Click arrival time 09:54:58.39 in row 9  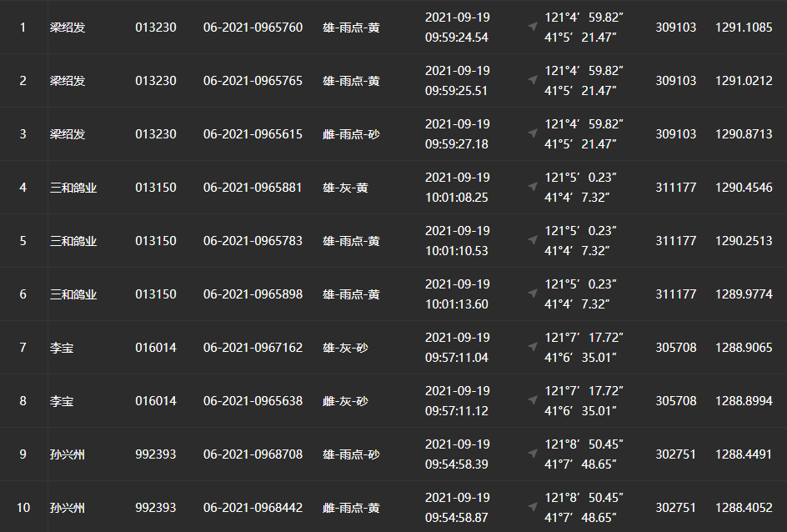click(456, 464)
